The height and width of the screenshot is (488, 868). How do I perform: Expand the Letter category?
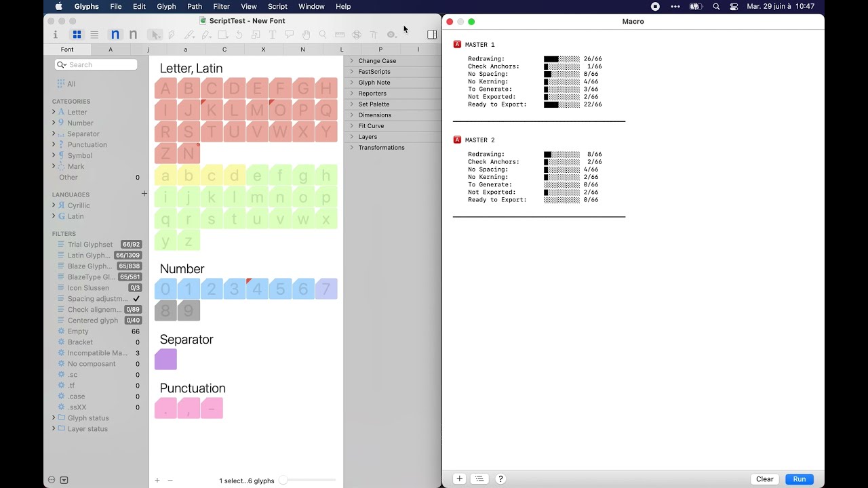pyautogui.click(x=54, y=112)
